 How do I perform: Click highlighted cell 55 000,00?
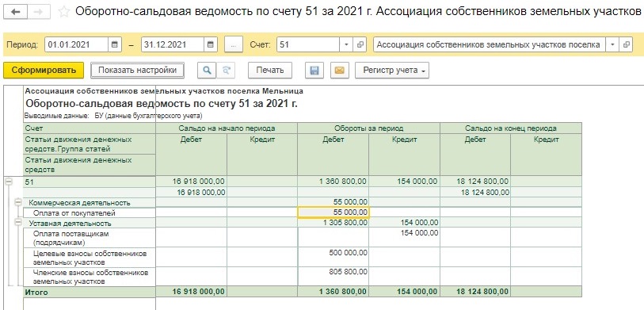[333, 212]
